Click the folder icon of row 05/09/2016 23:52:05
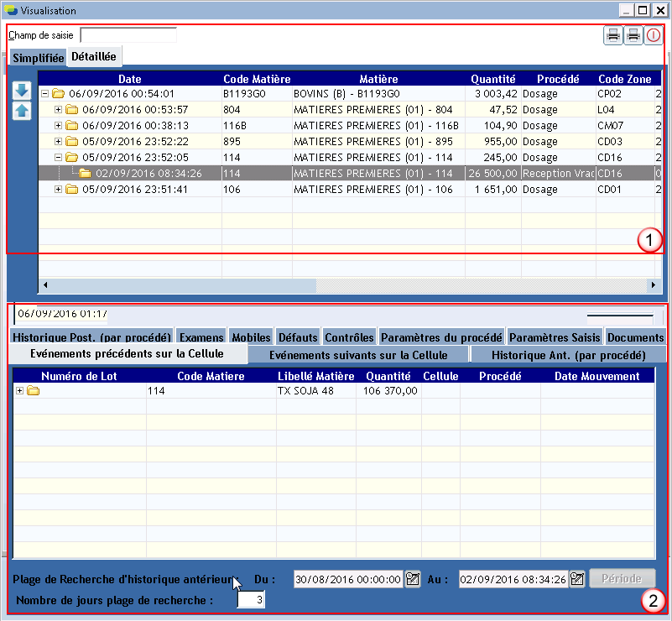This screenshot has height=621, width=672. [x=71, y=157]
